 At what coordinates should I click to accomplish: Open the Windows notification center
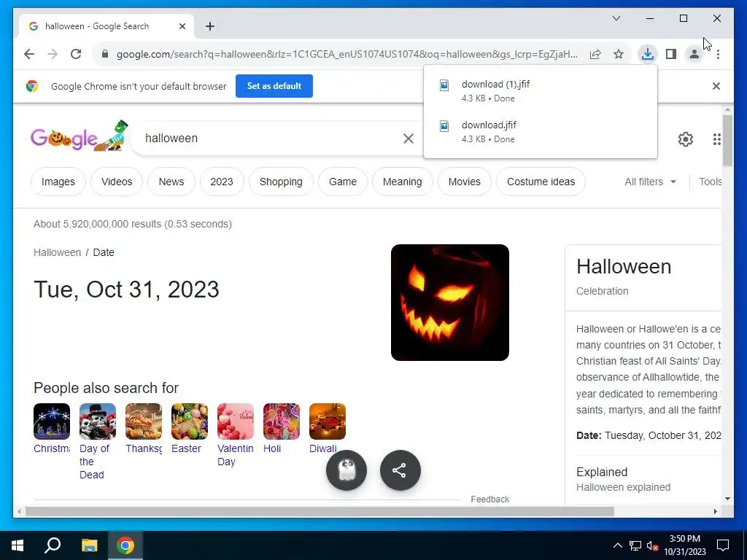click(x=723, y=545)
